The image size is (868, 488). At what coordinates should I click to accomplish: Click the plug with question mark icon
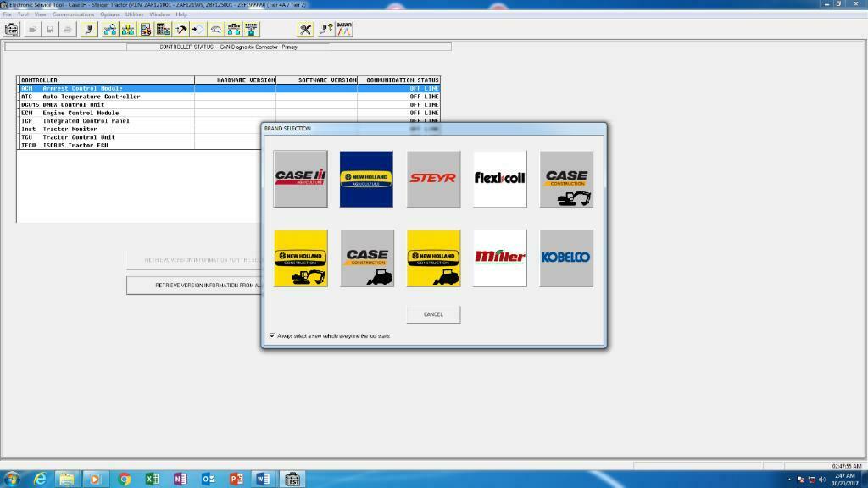pos(325,30)
